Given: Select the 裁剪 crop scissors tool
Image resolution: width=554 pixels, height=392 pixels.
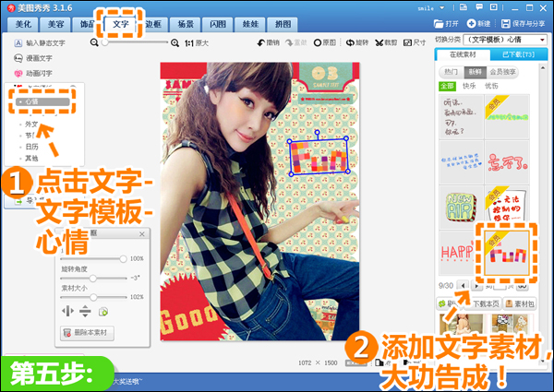Looking at the screenshot, I should (x=379, y=42).
